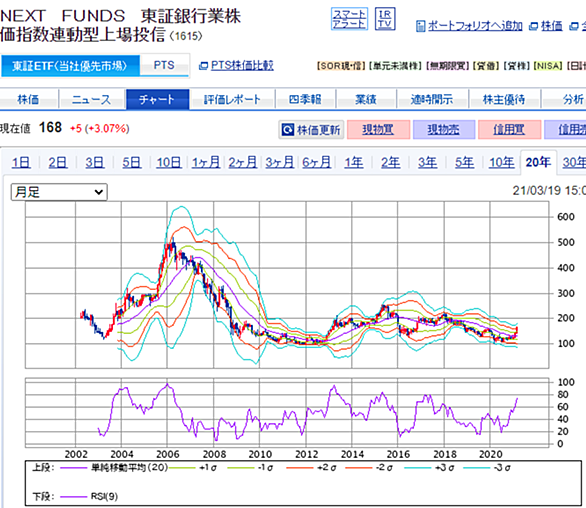The height and width of the screenshot is (508, 586).
Task: Set chart period to 3年
Action: click(428, 163)
